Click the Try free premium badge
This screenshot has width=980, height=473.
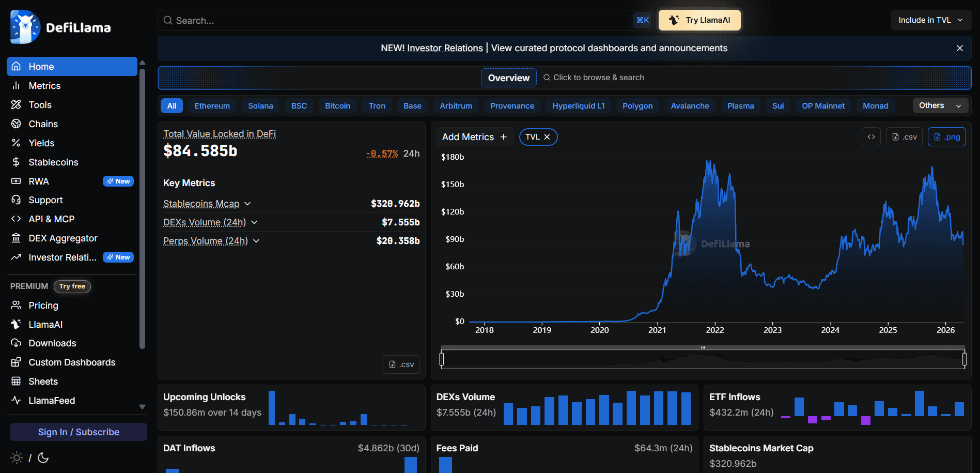coord(72,286)
